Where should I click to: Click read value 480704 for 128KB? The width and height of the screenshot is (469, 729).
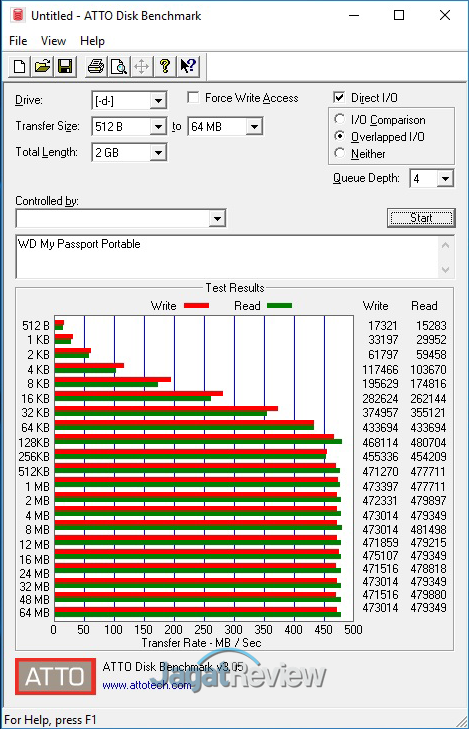point(428,442)
